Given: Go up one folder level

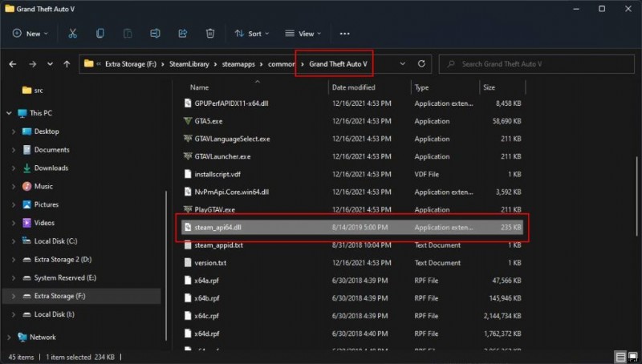Looking at the screenshot, I should [67, 64].
